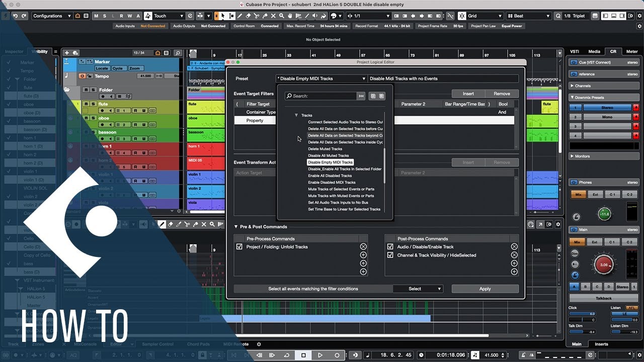Click Remove in Event Target Filters

[502, 94]
